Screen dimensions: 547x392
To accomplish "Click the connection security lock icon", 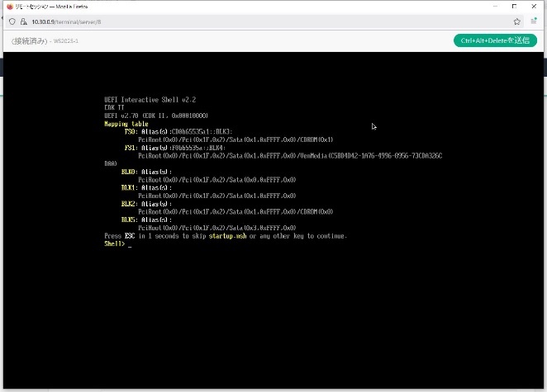I will tap(25, 21).
